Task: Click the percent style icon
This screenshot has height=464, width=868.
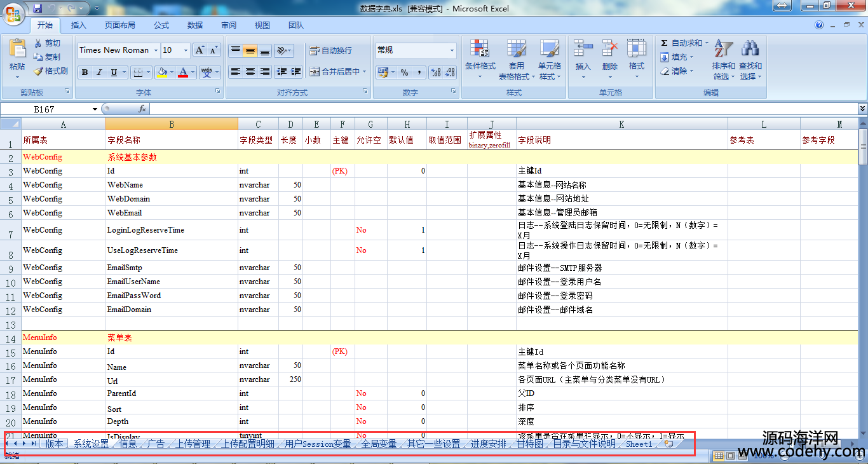Action: click(404, 72)
